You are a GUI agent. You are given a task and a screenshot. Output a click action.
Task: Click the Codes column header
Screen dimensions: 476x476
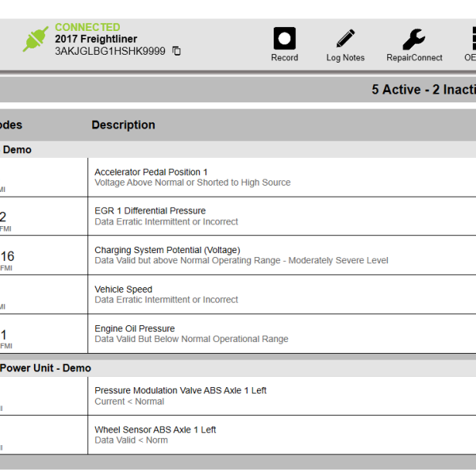(x=11, y=125)
